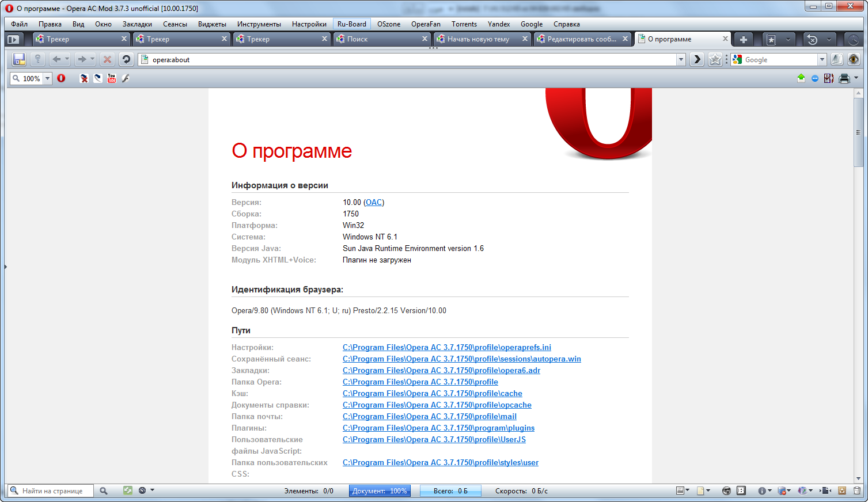Click the YouTube icon in the toolbar
Viewport: 868px width, 502px height.
point(112,78)
